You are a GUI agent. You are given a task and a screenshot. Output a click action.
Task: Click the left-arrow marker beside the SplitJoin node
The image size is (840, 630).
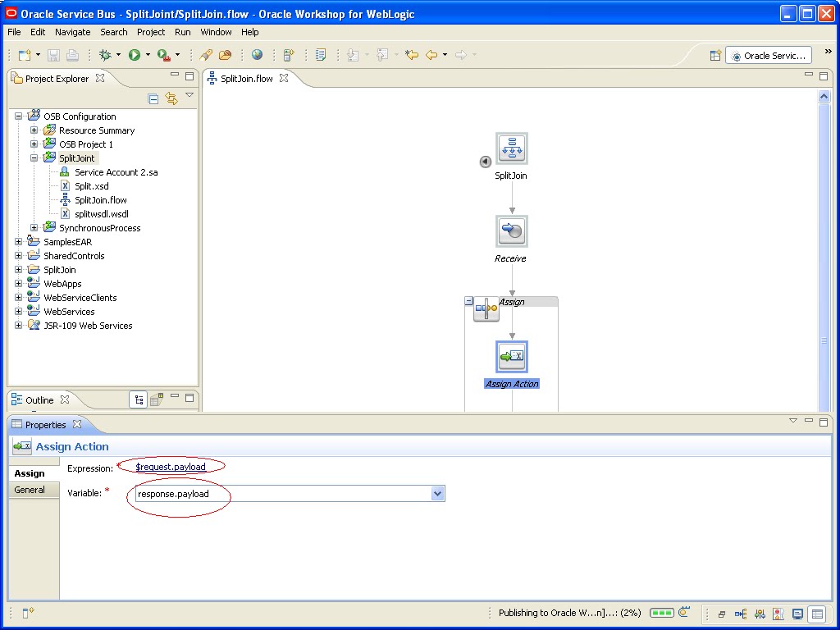click(x=486, y=162)
